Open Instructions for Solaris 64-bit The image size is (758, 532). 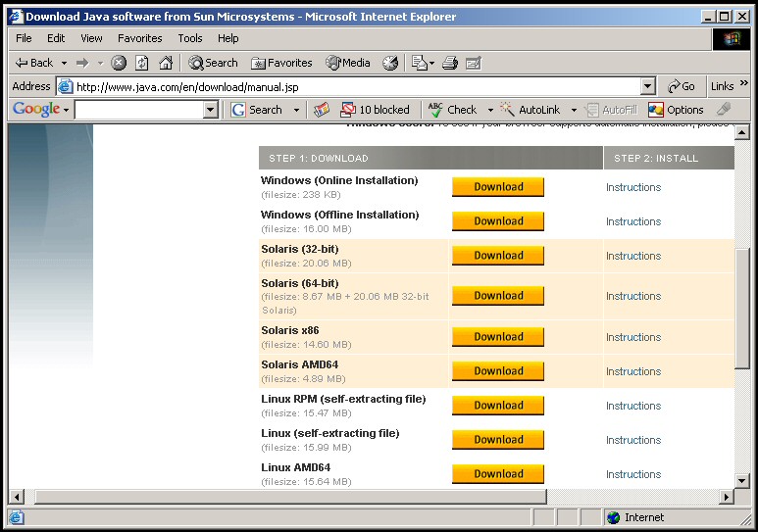(633, 296)
